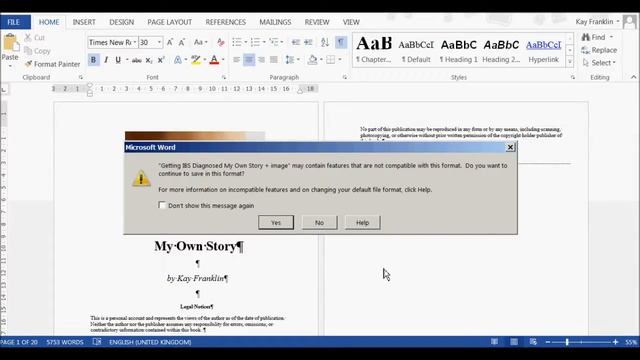The image size is (640, 360).
Task: Toggle Underline formatting
Action: 118,60
